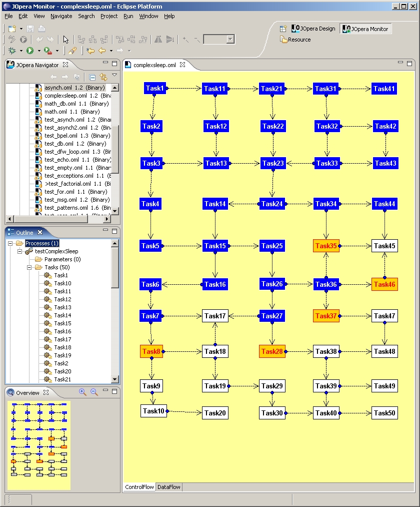This screenshot has height=507, width=420.
Task: Click the New wizard icon in toolbar
Action: [12, 29]
